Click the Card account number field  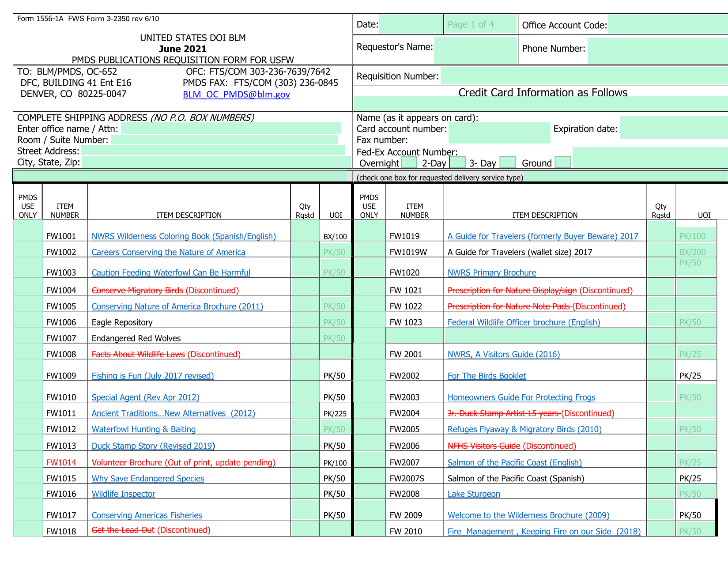[499, 133]
